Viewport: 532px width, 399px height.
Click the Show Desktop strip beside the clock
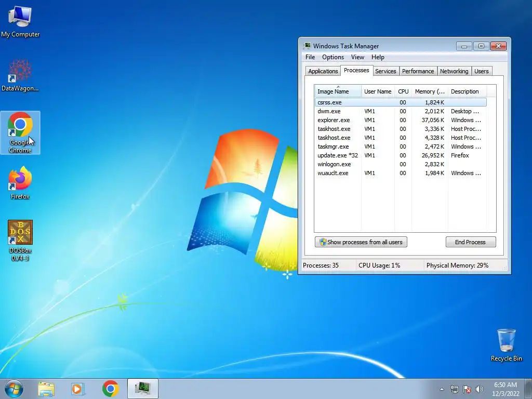pyautogui.click(x=528, y=389)
